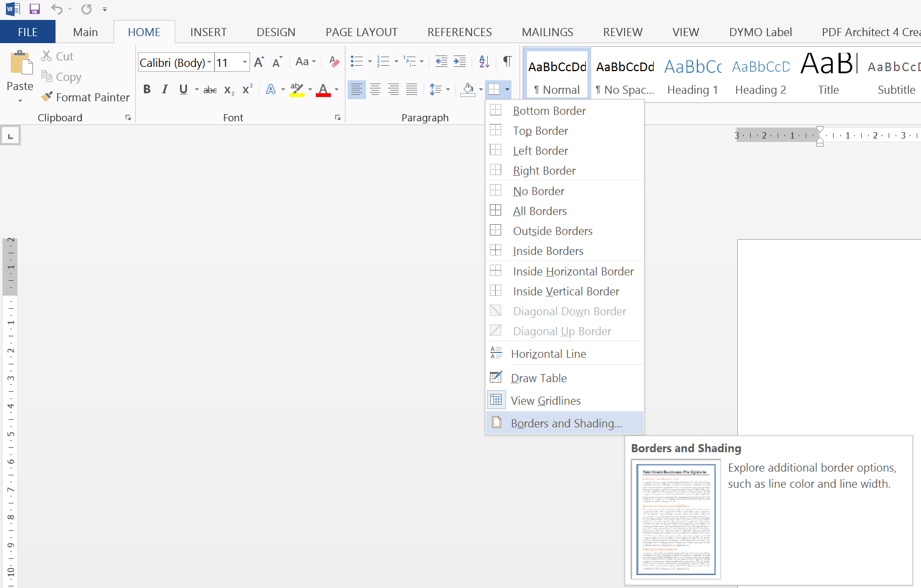Screen dimensions: 921x588
Task: Apply the Heading 1 style
Action: tap(693, 74)
